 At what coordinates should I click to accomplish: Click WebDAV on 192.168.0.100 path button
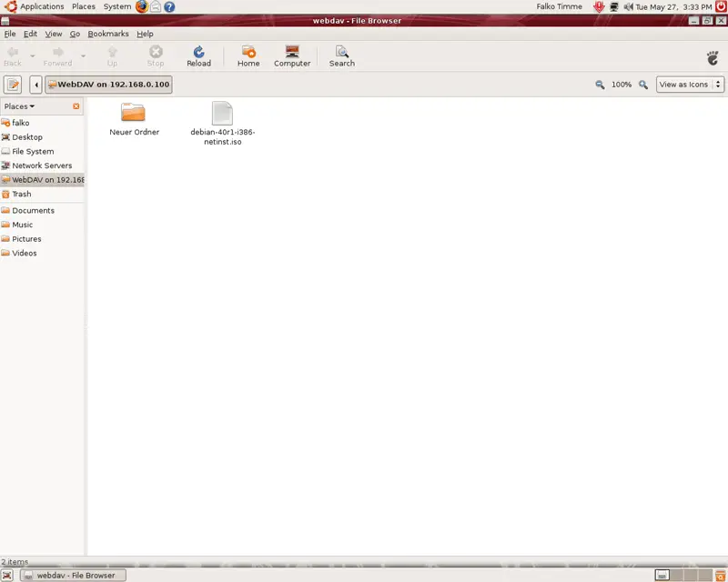(x=108, y=85)
